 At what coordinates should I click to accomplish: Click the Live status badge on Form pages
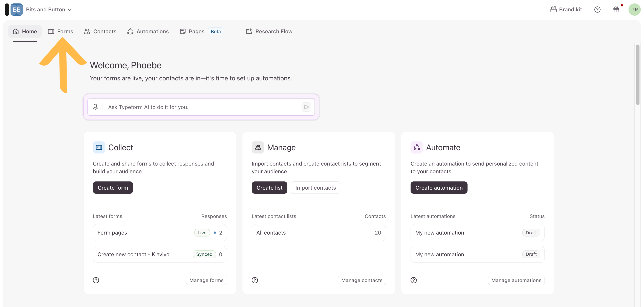[x=202, y=233]
